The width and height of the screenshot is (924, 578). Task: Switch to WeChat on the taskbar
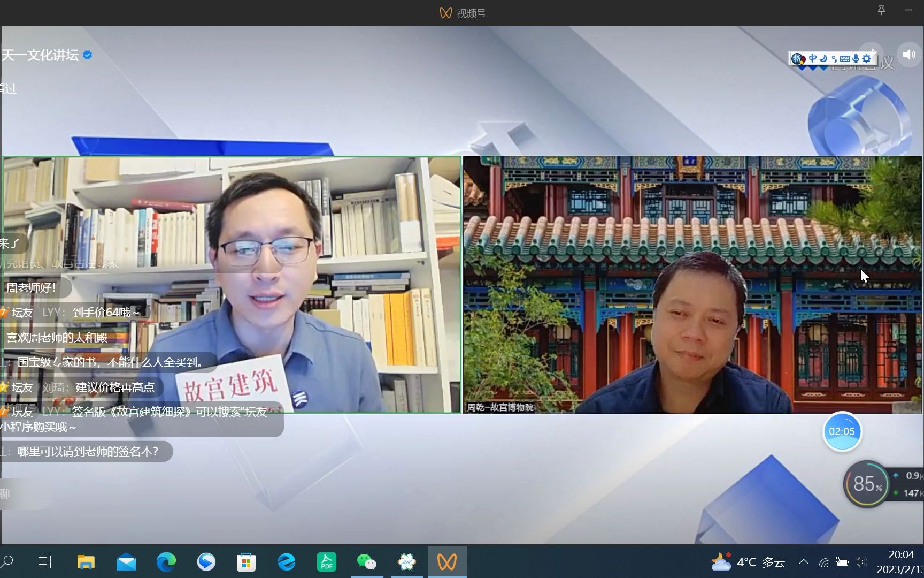coord(367,561)
